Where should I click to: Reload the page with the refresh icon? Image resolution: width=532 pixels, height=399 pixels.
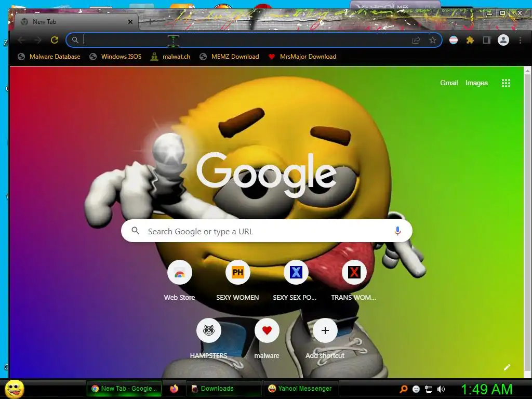pos(54,40)
